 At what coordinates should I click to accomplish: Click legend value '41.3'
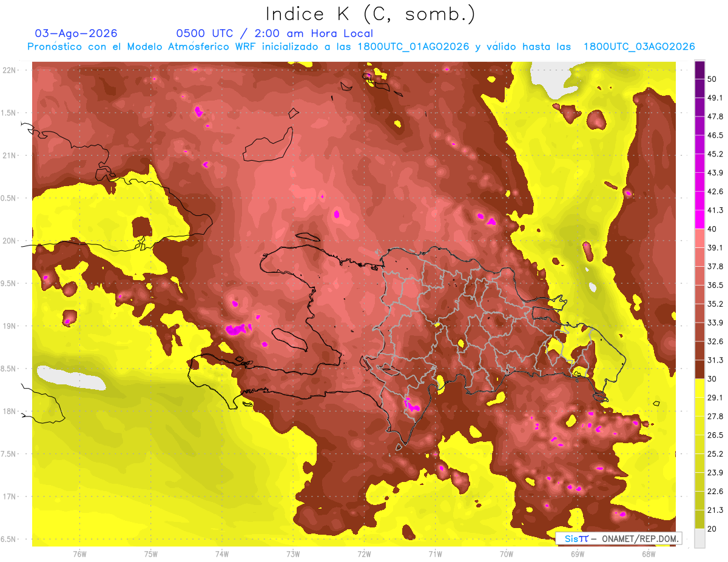coord(715,211)
